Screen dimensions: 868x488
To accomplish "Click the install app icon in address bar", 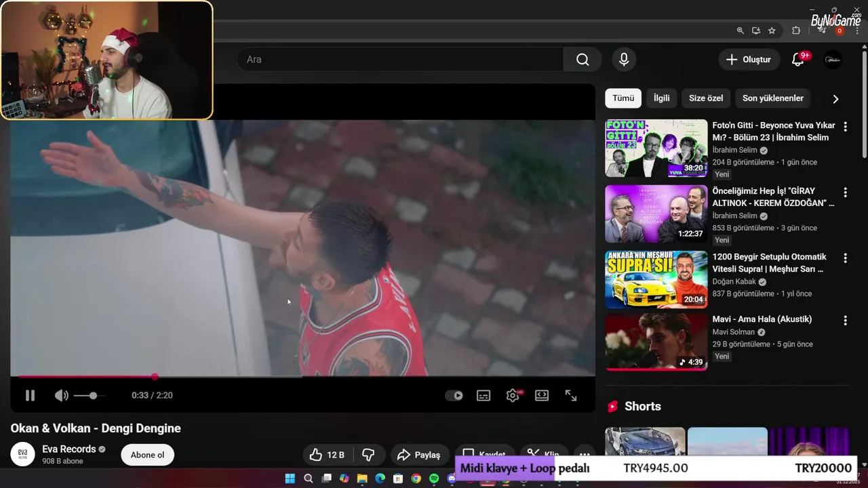I will 756,30.
